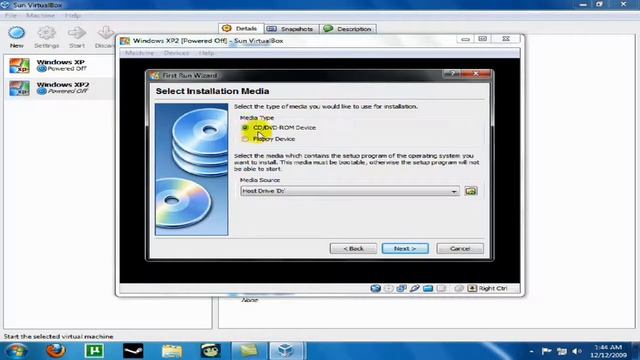Click the Back button in wizard
Viewport: 640px width, 360px height.
353,249
